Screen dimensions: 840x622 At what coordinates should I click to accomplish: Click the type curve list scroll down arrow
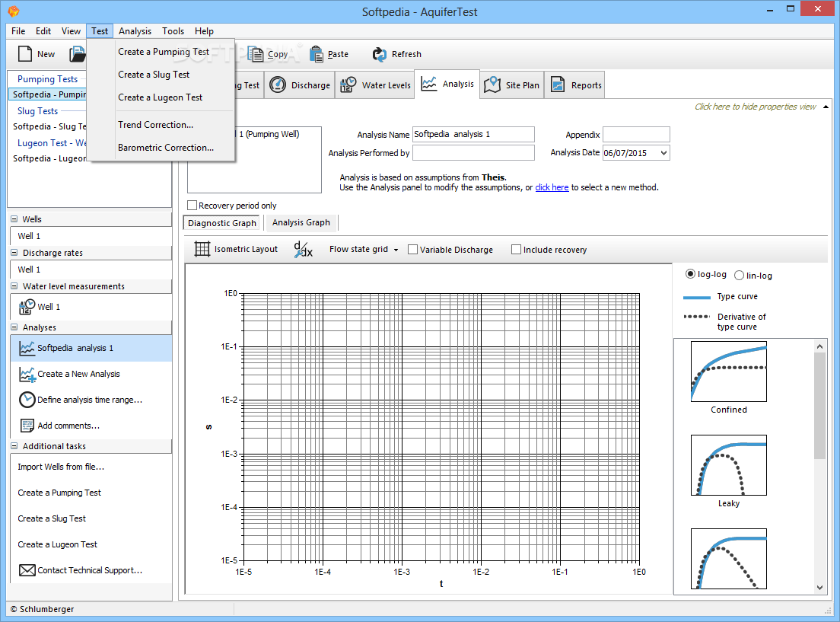(819, 588)
